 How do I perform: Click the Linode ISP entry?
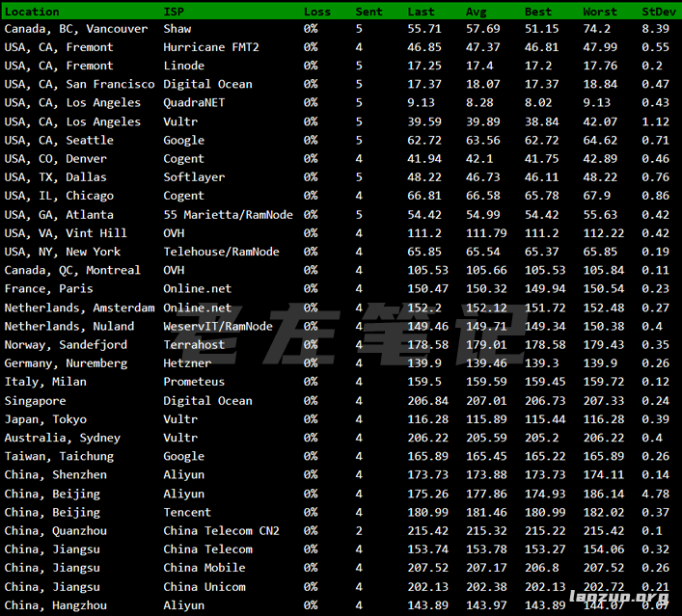coord(183,66)
